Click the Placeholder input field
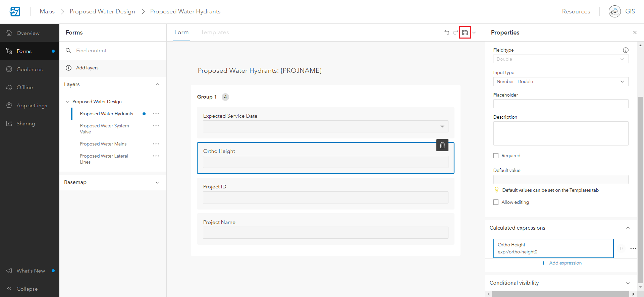Viewport: 644px width, 297px height. click(560, 104)
